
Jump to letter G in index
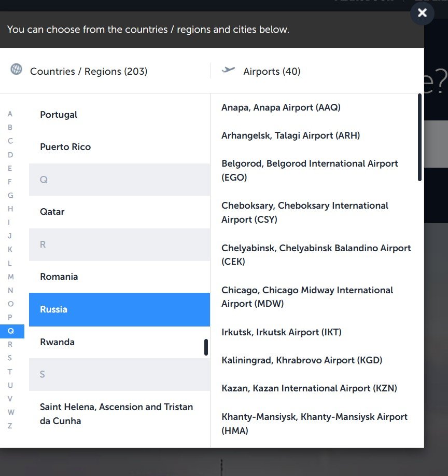pos(10,195)
